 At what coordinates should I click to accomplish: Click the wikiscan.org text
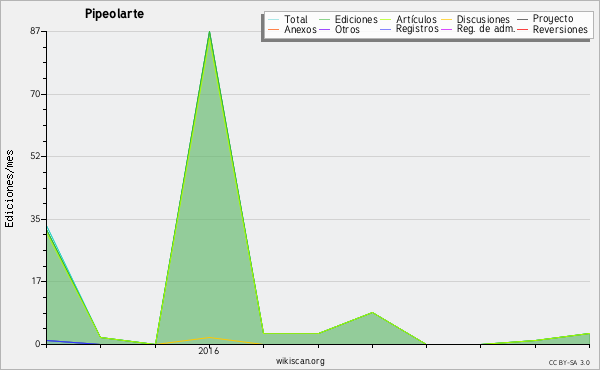click(x=300, y=360)
